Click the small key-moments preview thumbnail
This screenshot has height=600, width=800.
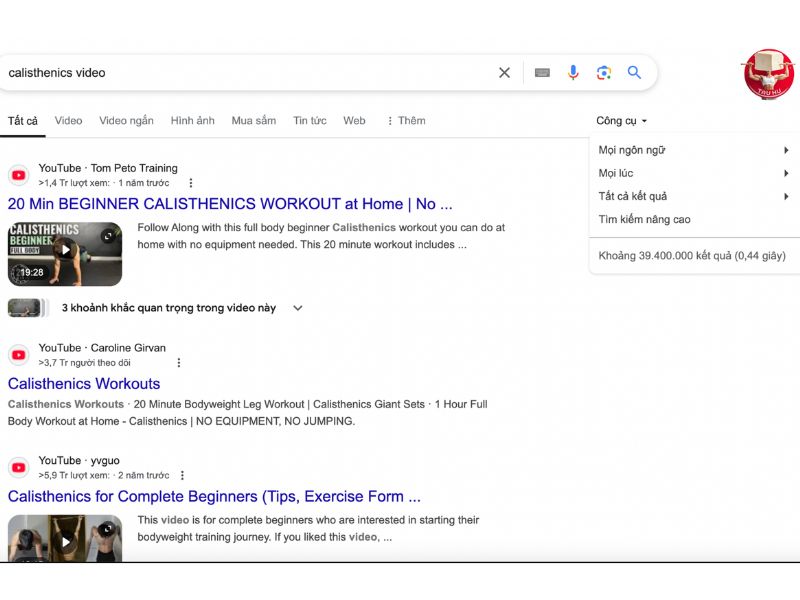coord(28,308)
